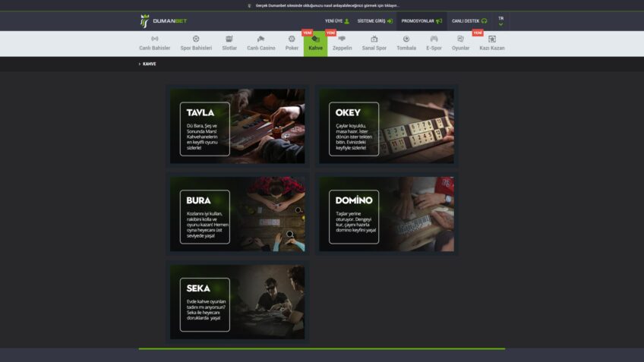Select the Slotlar slot machine icon
This screenshot has height=362, width=644.
pyautogui.click(x=229, y=39)
